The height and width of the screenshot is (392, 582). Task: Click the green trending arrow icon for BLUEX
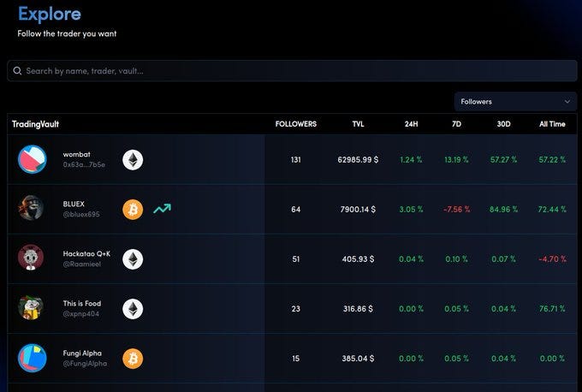163,209
